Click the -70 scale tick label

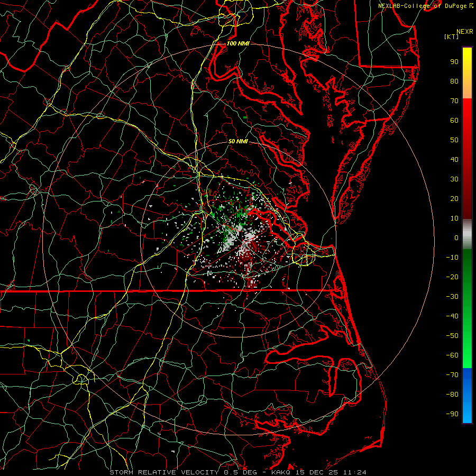(x=452, y=375)
